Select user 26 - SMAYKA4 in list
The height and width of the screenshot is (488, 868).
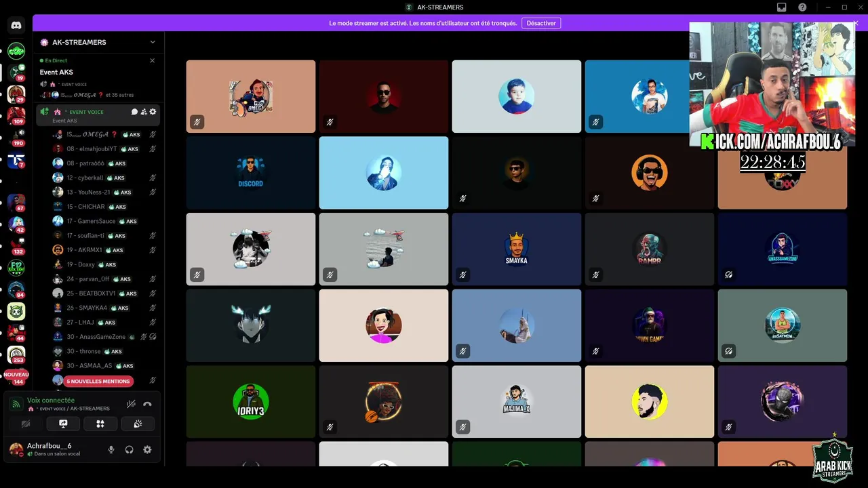(104, 308)
